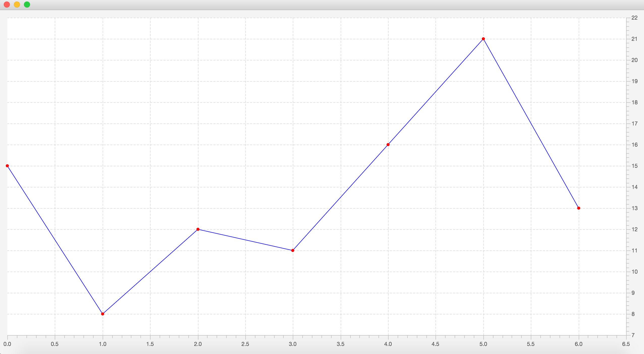Image resolution: width=644 pixels, height=354 pixels.
Task: Click the y-axis label 22
Action: pos(634,18)
